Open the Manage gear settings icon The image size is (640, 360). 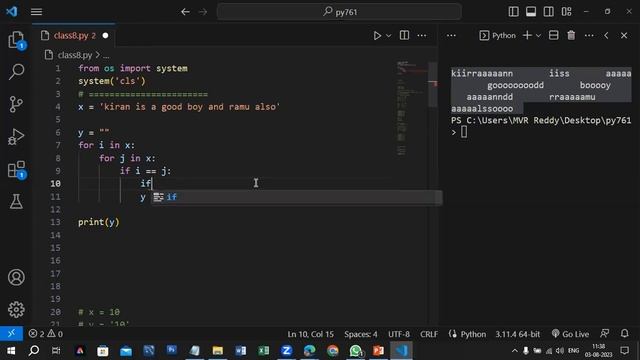16,309
